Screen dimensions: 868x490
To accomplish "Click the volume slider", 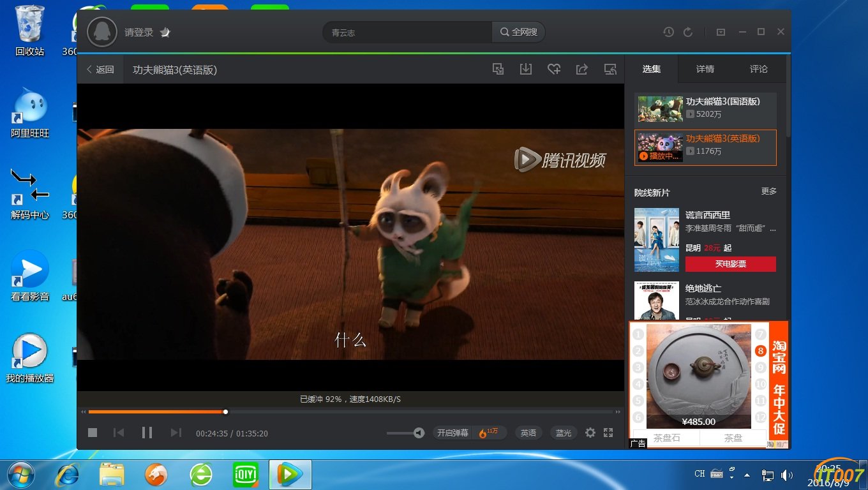I will coord(400,433).
